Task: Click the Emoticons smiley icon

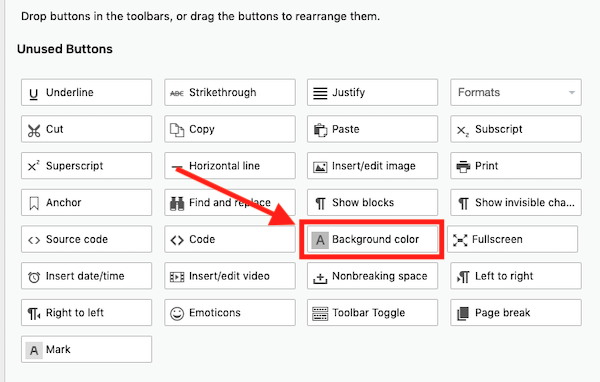Action: 177,313
